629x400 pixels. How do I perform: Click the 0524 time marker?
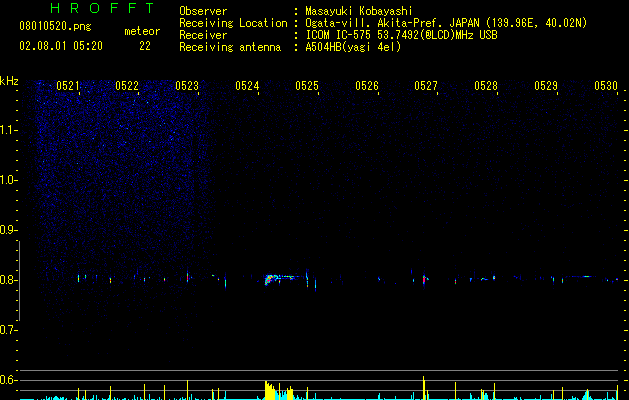click(x=247, y=86)
